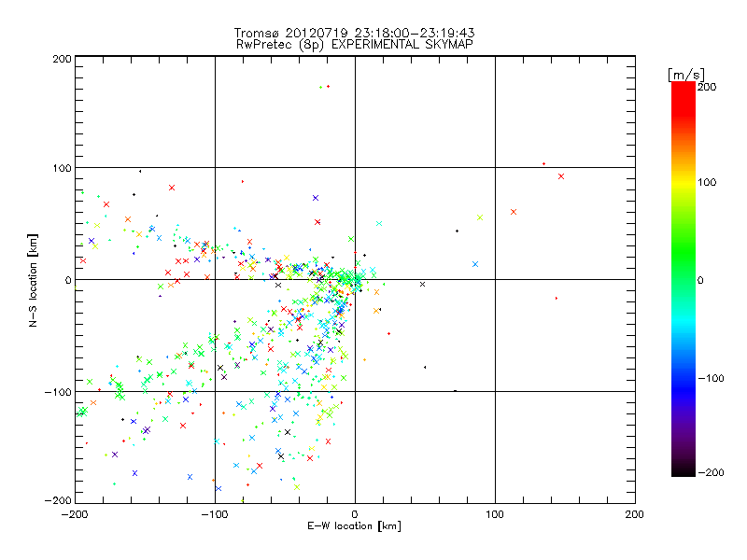Click the y-axis tick label "-100"
Image resolution: width=747 pixels, height=560 pixels.
point(58,392)
